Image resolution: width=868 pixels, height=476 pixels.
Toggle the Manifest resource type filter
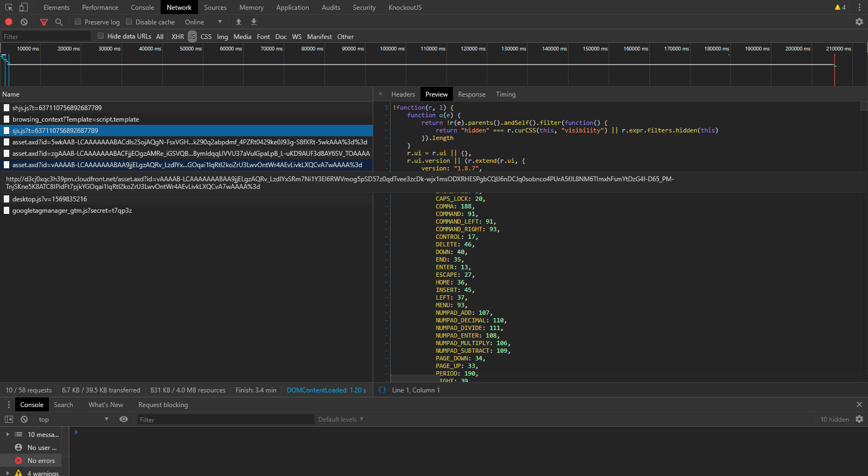(x=320, y=36)
